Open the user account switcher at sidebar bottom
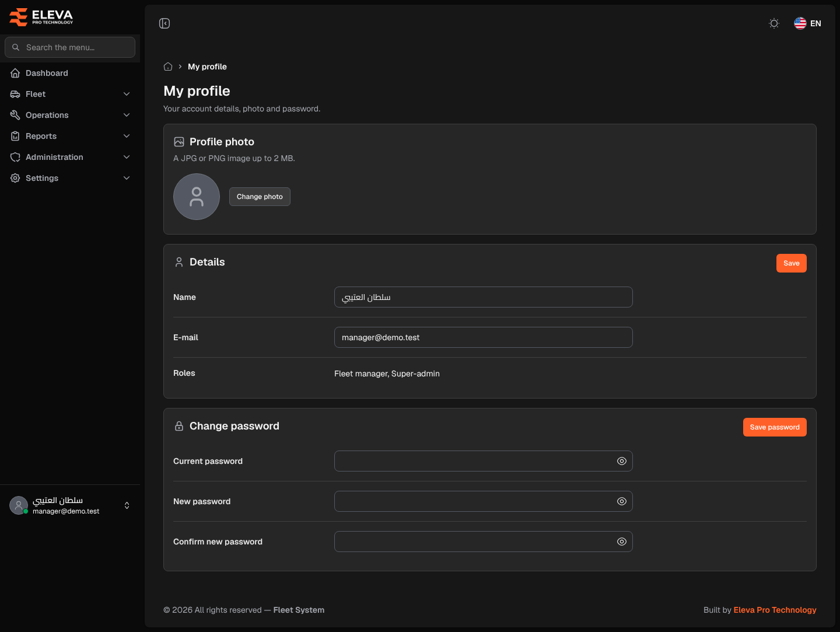The width and height of the screenshot is (840, 632). [70, 505]
